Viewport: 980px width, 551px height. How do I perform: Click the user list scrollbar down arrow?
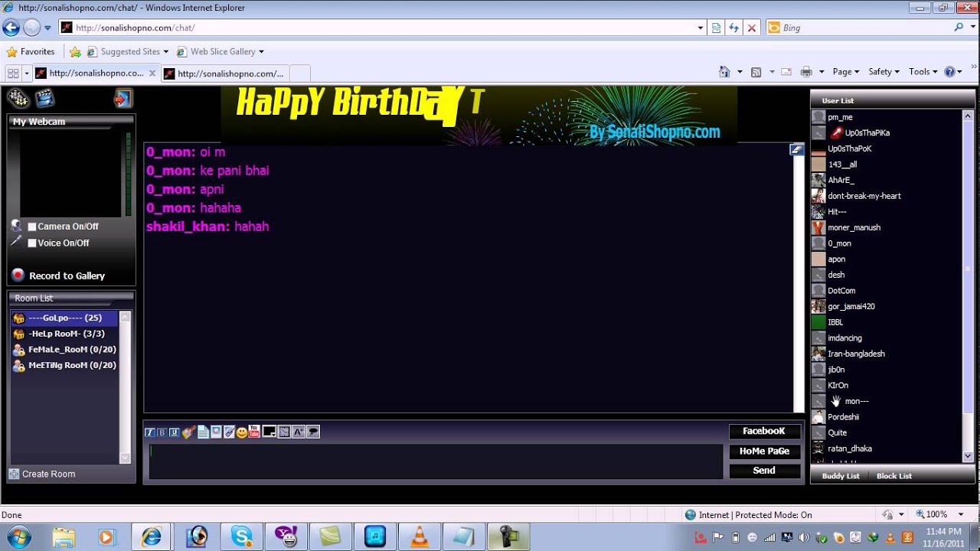[968, 457]
